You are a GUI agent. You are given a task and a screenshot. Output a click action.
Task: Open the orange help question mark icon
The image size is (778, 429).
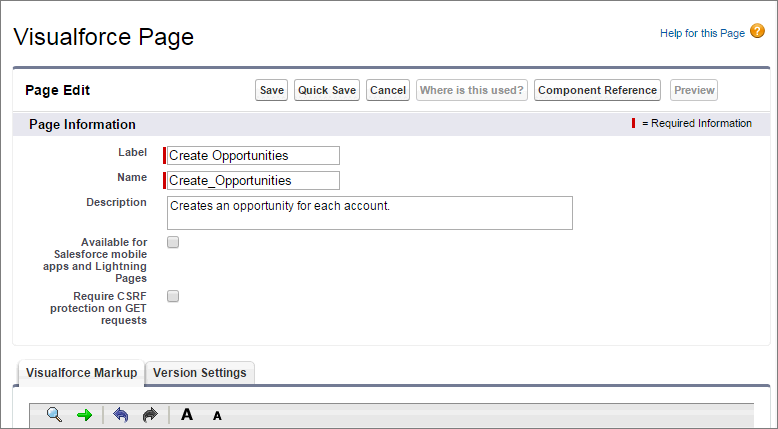tap(757, 31)
